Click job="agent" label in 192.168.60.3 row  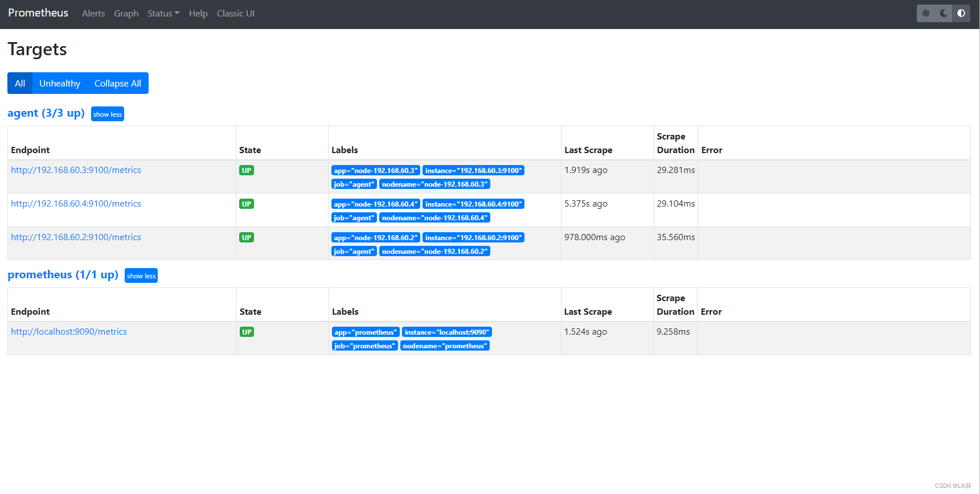[354, 184]
